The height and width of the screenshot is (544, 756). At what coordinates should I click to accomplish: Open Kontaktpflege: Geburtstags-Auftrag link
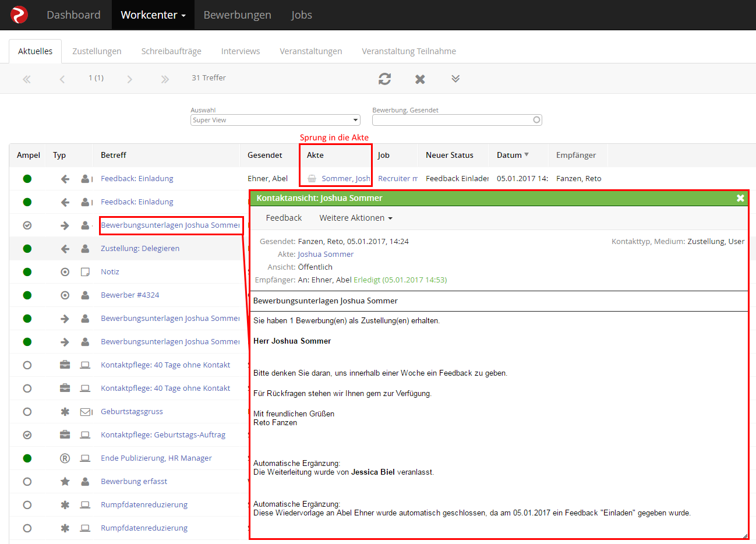[163, 435]
